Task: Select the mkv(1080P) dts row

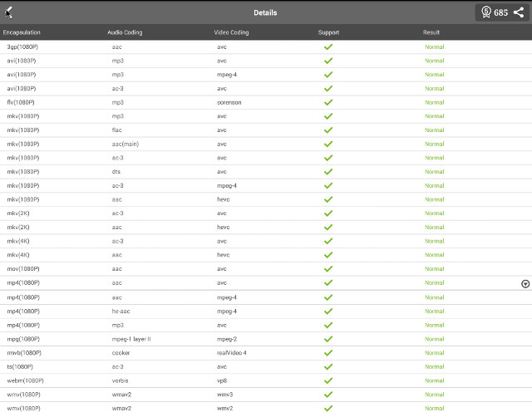Action: (266, 172)
